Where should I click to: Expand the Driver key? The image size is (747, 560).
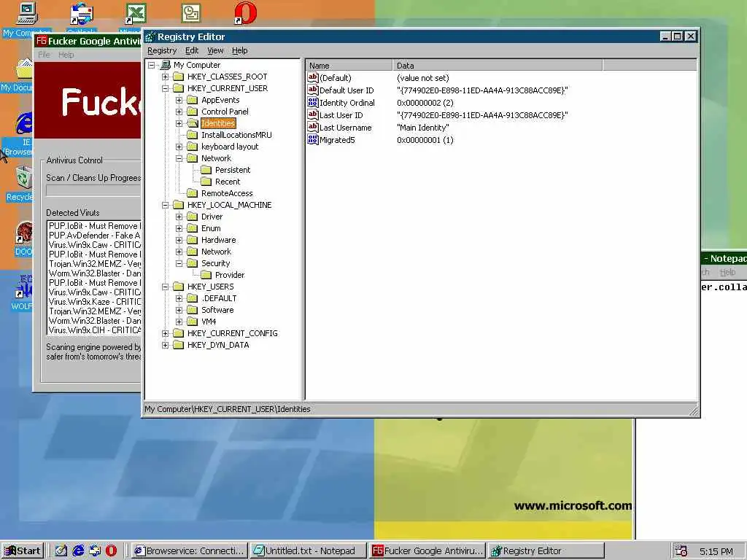tap(179, 217)
